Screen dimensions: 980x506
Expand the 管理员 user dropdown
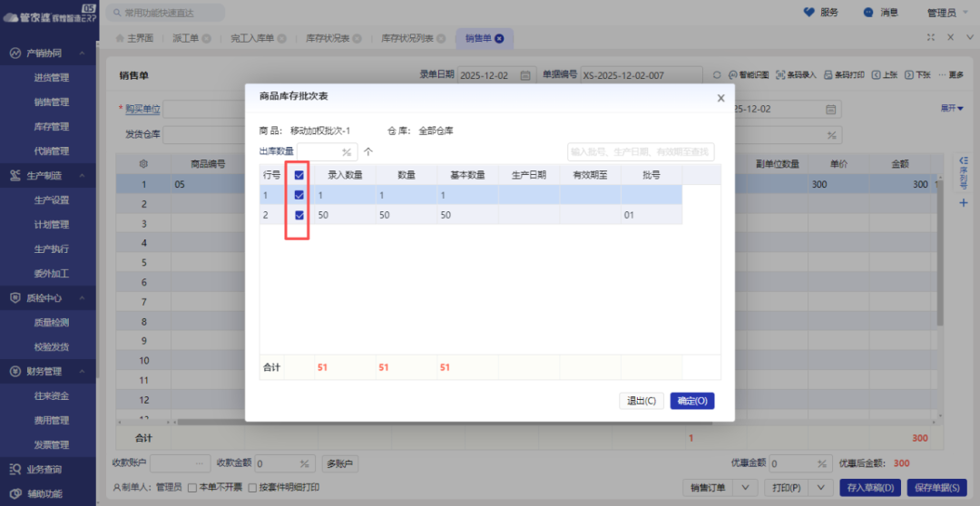tap(947, 13)
